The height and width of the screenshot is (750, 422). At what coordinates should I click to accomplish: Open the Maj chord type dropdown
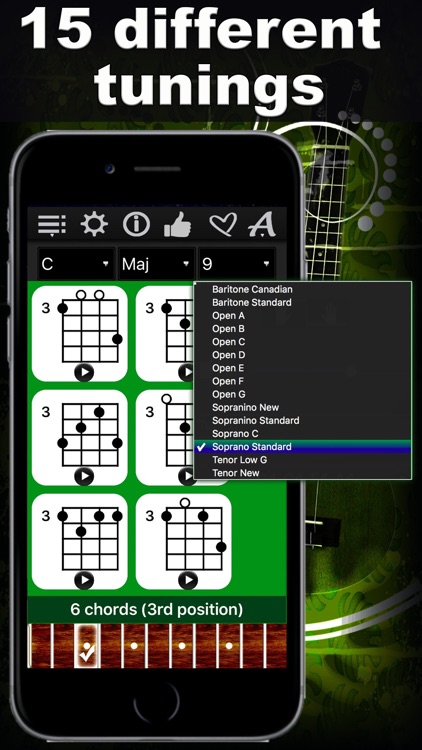[156, 264]
